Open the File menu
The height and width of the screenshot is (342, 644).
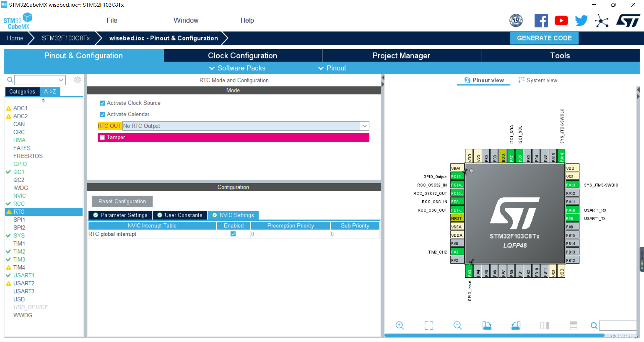click(112, 20)
